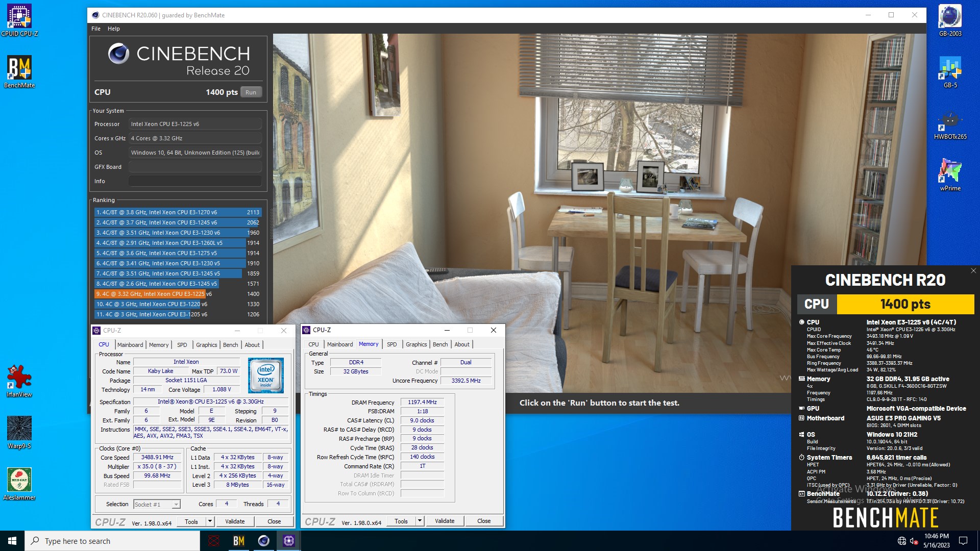Switch to Bench tab in left CPU-Z
Image resolution: width=980 pixels, height=551 pixels.
tap(231, 345)
